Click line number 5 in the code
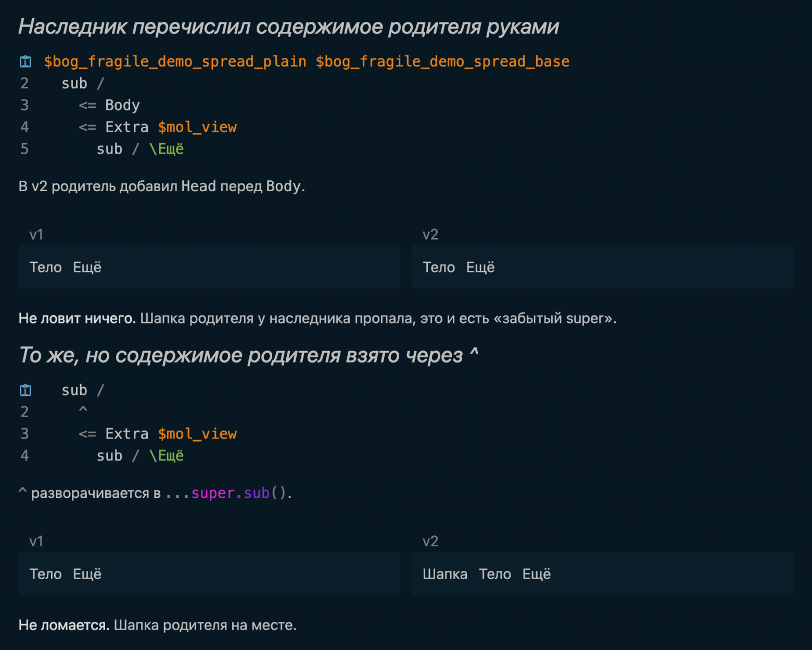812x650 pixels. (24, 149)
